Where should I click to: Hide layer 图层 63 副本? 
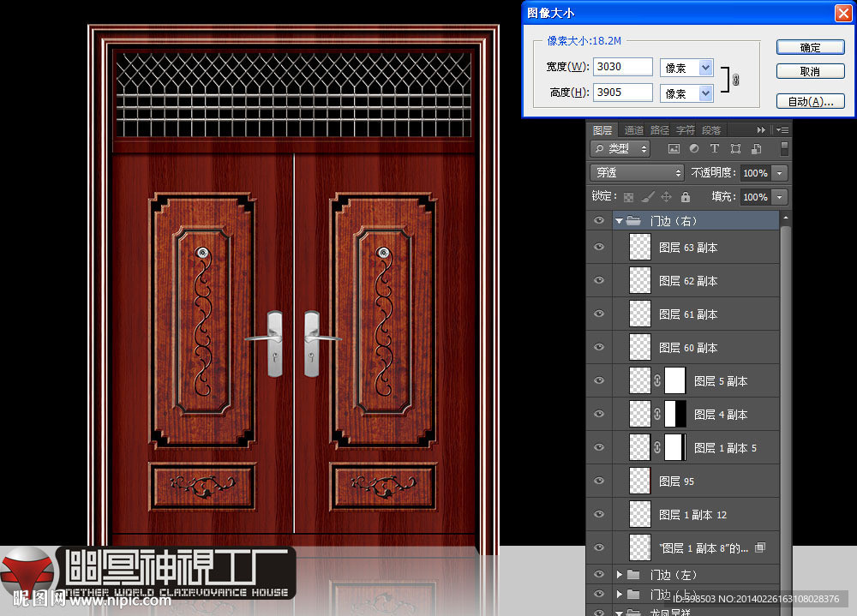coord(599,247)
